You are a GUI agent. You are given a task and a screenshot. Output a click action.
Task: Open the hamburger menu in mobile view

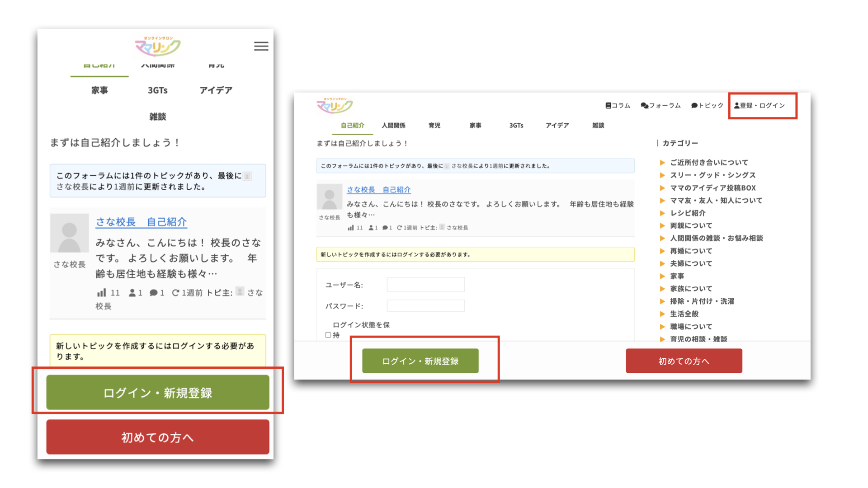click(261, 46)
